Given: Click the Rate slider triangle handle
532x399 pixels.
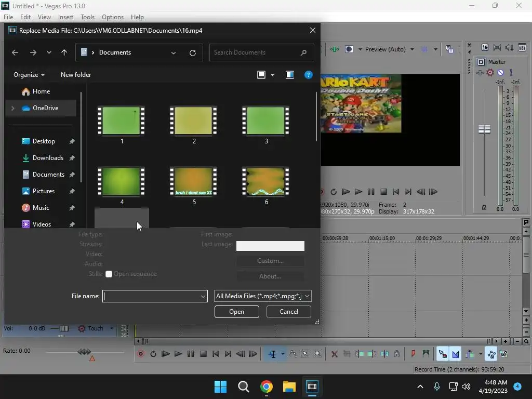Looking at the screenshot, I should pyautogui.click(x=92, y=358).
